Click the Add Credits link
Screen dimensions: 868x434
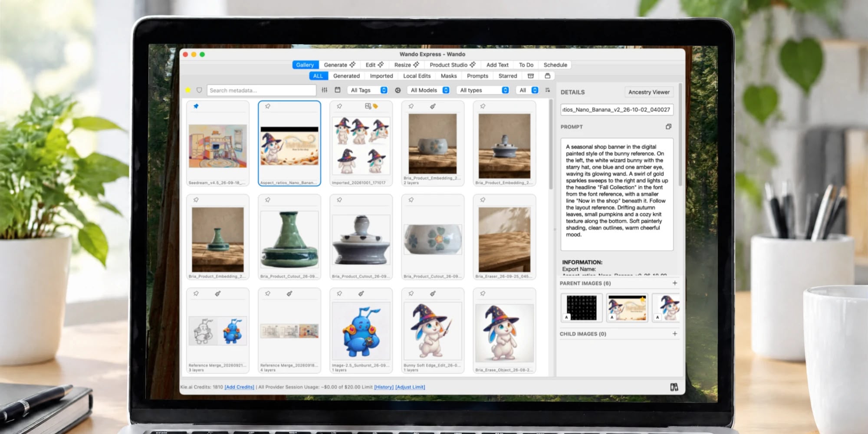tap(239, 387)
